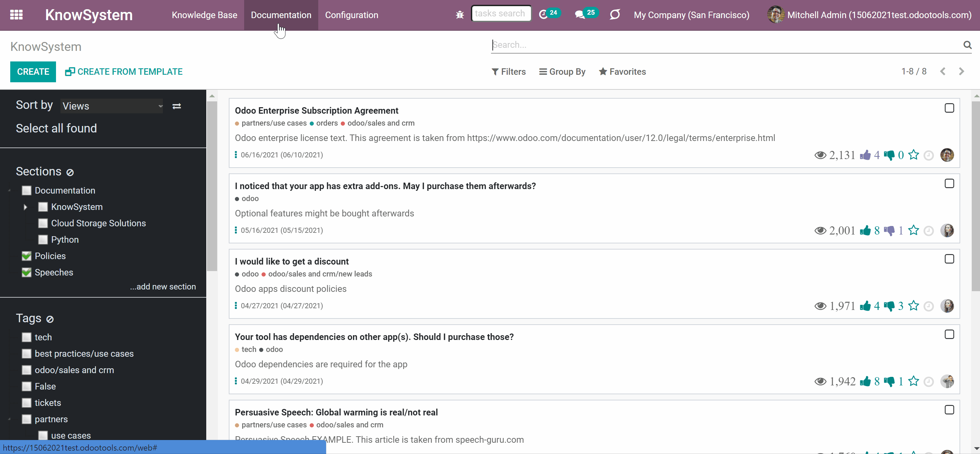This screenshot has width=980, height=454.
Task: Go to the previous page arrow
Action: point(943,71)
